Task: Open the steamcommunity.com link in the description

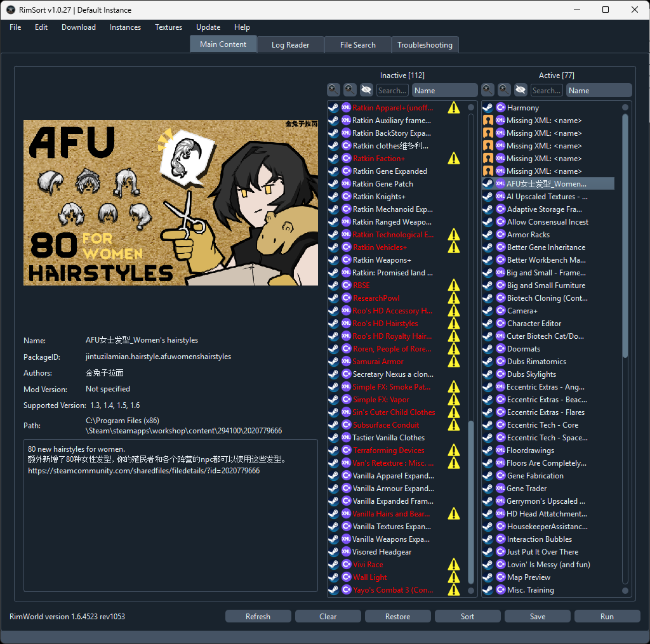Action: tap(144, 471)
